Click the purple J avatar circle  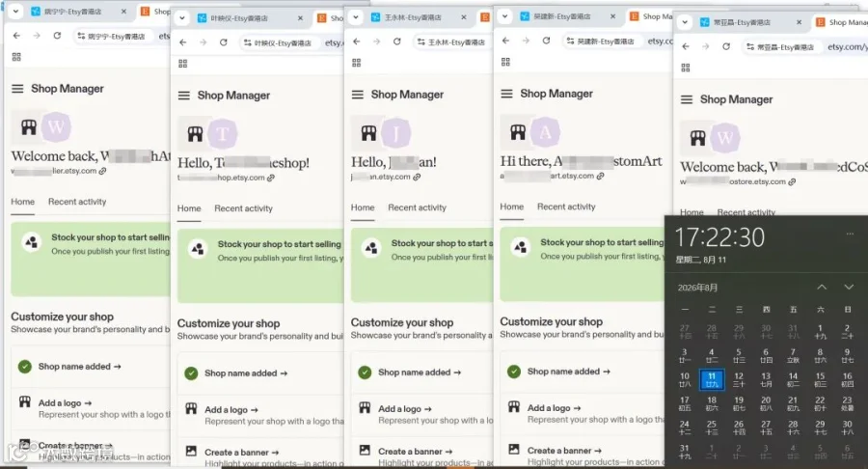point(395,133)
